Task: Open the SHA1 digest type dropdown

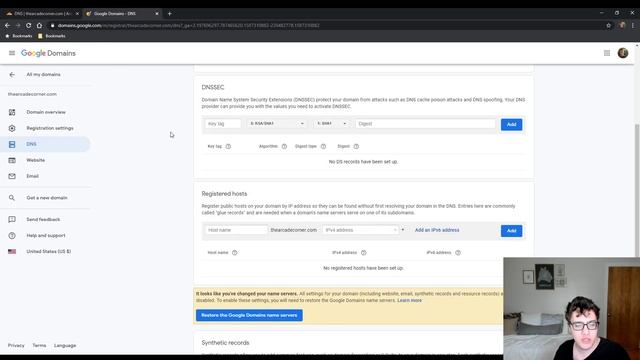Action: 331,124
